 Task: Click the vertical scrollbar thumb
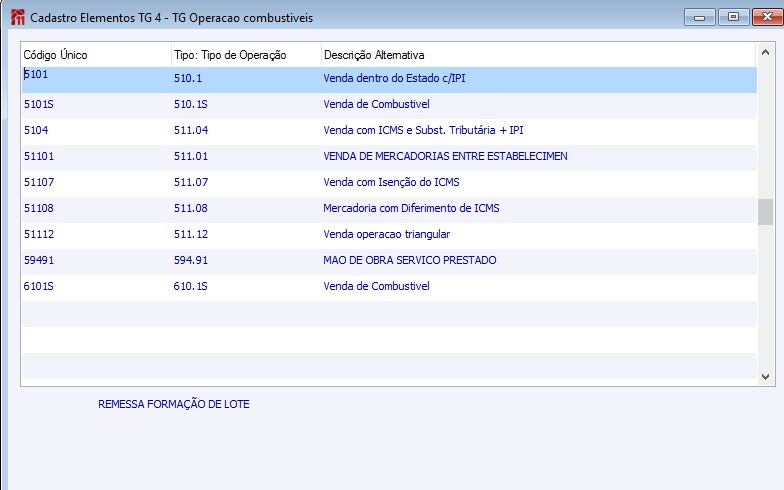click(x=765, y=212)
